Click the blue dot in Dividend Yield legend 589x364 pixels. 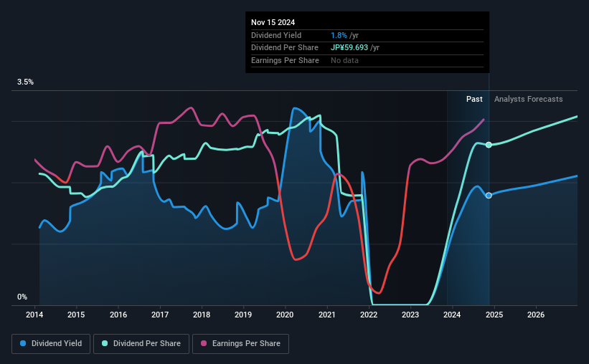point(24,344)
